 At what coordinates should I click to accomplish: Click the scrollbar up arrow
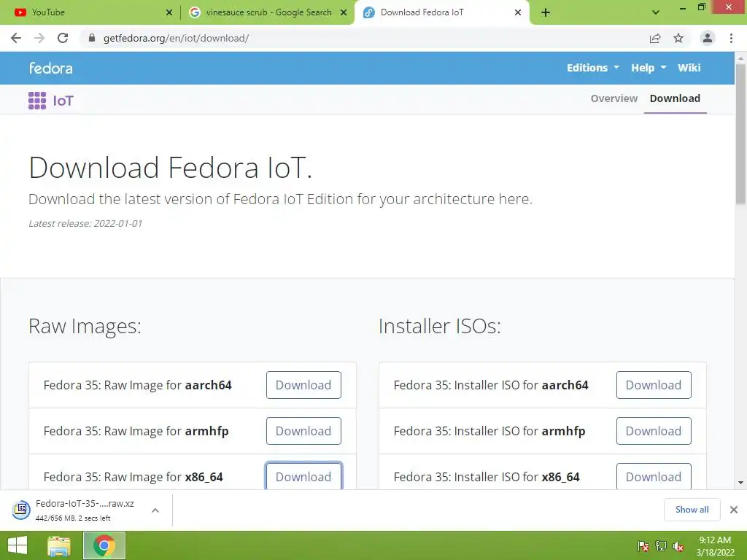point(740,58)
